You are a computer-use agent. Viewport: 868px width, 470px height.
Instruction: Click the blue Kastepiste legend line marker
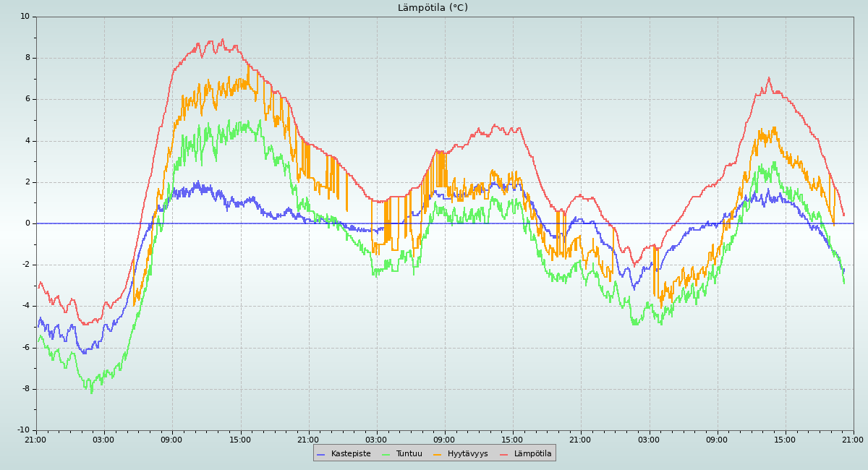click(321, 454)
